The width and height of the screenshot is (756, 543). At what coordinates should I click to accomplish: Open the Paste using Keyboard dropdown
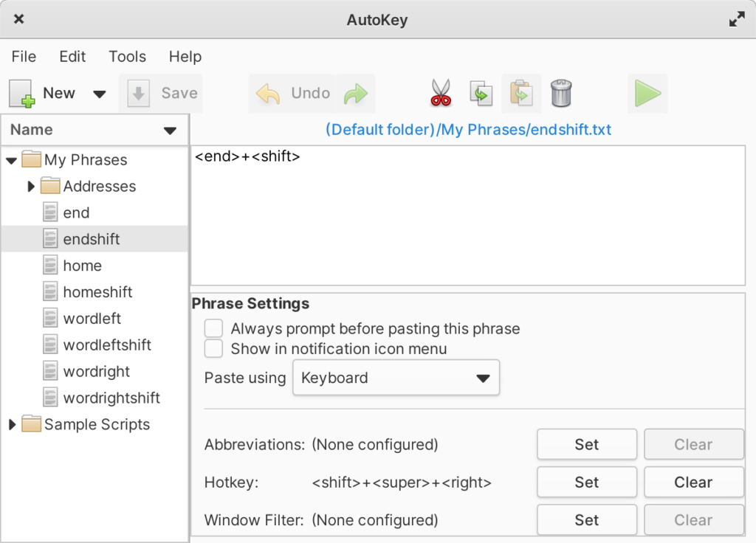click(396, 378)
